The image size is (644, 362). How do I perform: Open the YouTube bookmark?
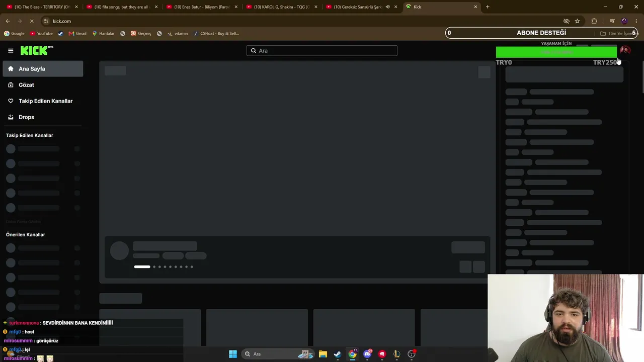point(41,34)
